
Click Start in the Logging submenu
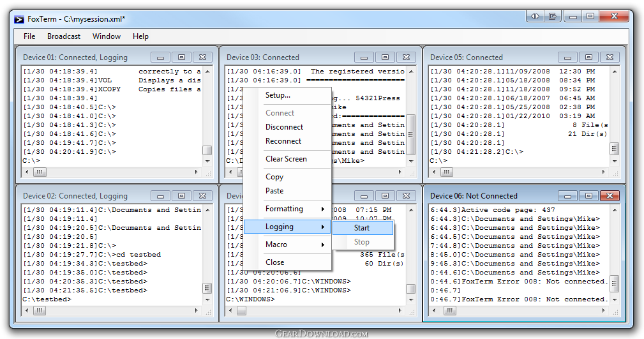coord(363,228)
